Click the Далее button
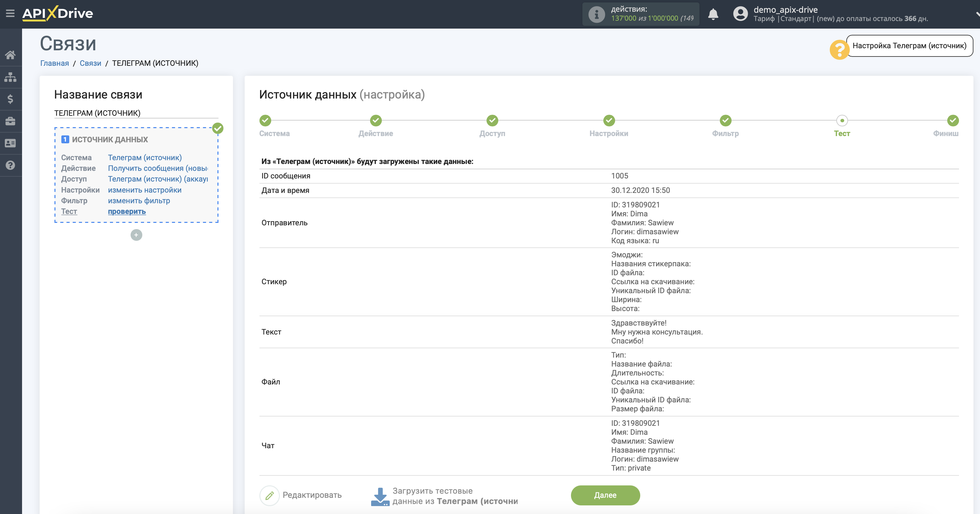 (x=605, y=495)
